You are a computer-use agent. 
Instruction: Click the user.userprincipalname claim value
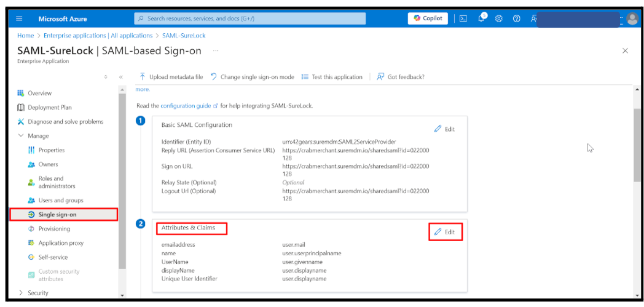(x=312, y=253)
